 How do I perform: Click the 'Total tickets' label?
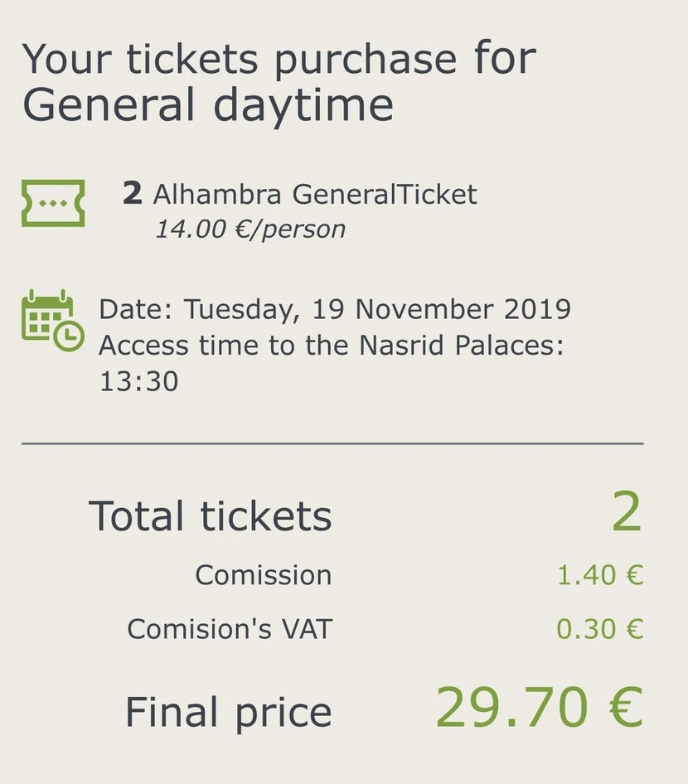point(210,516)
